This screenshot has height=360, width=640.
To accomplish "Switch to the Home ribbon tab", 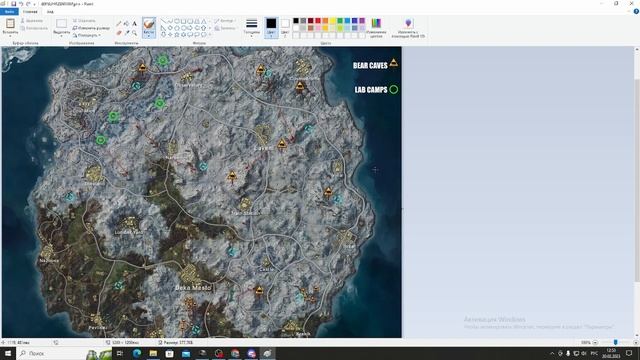I will [x=30, y=12].
